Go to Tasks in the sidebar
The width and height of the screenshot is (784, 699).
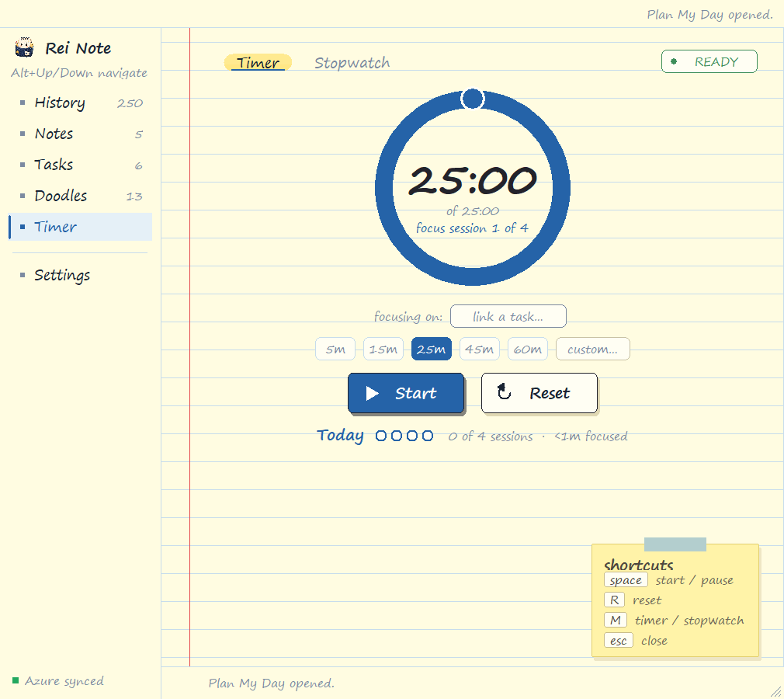(81, 165)
